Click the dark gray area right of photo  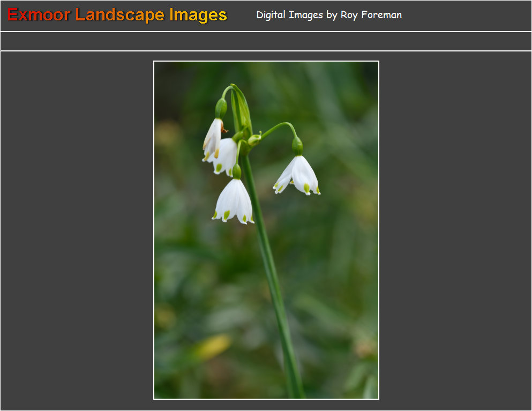[455, 230]
